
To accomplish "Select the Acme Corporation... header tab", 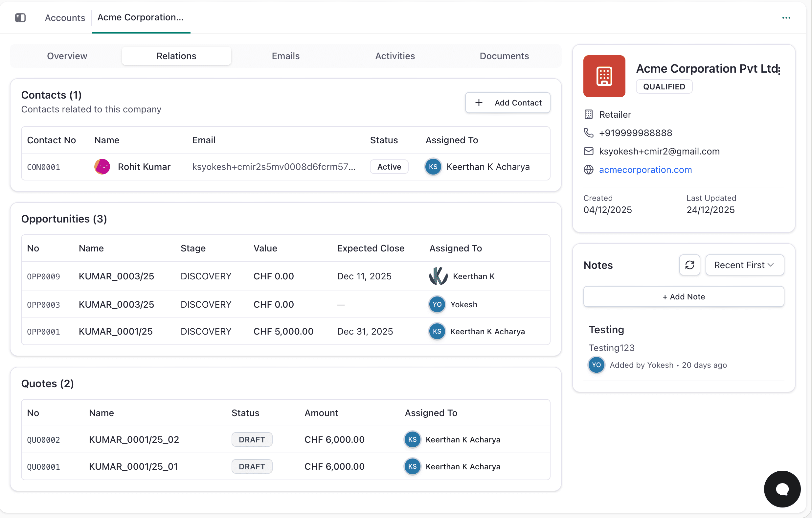I will [x=141, y=17].
